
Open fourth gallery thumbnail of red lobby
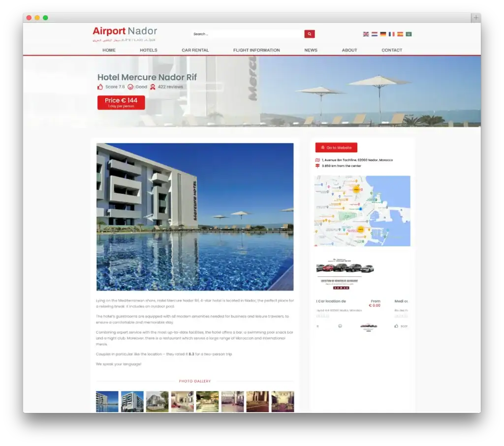pos(182,401)
